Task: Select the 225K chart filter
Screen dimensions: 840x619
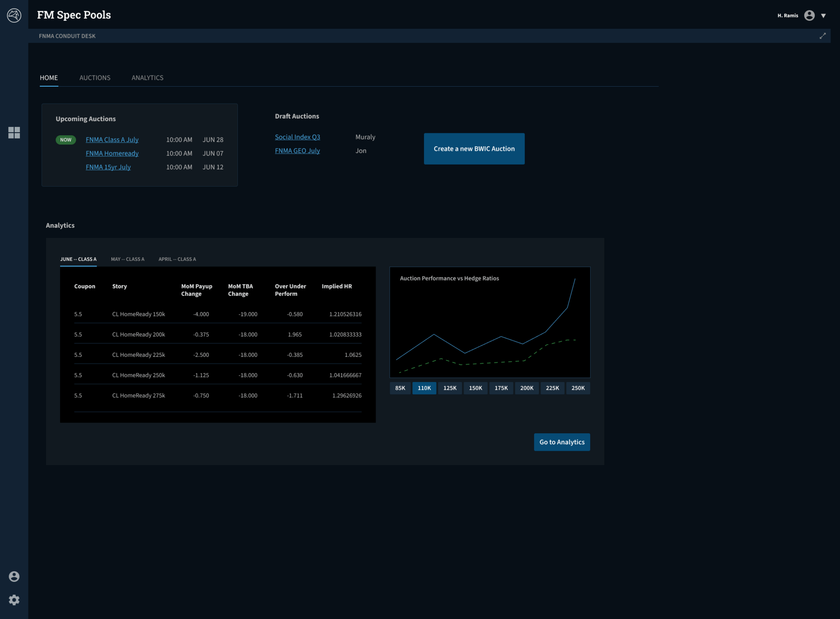Action: 553,388
